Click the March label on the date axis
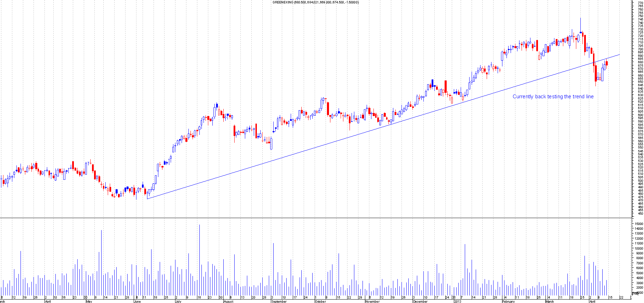 (550, 302)
